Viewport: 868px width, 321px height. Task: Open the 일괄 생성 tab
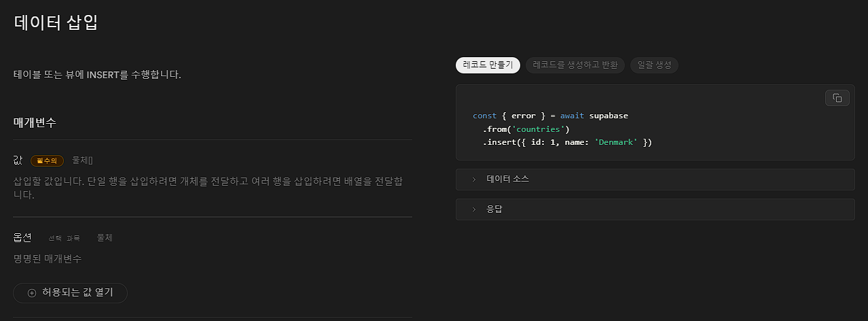[654, 65]
